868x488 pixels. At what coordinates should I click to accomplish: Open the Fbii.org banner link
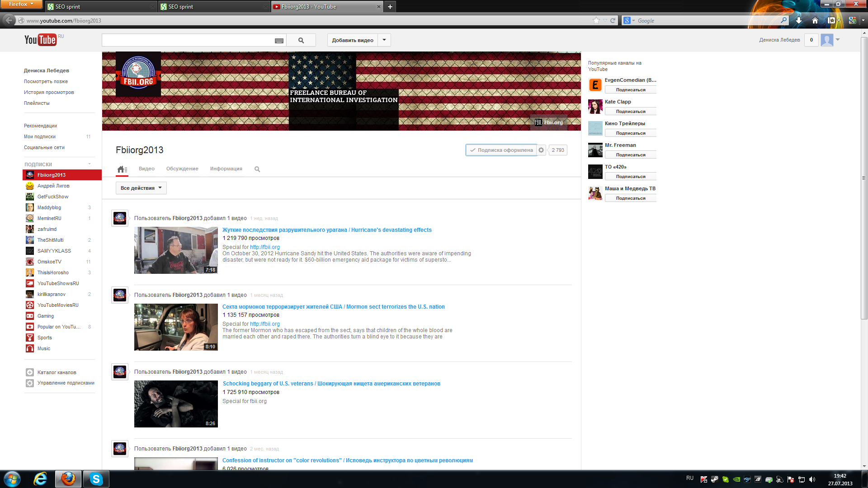click(x=549, y=122)
